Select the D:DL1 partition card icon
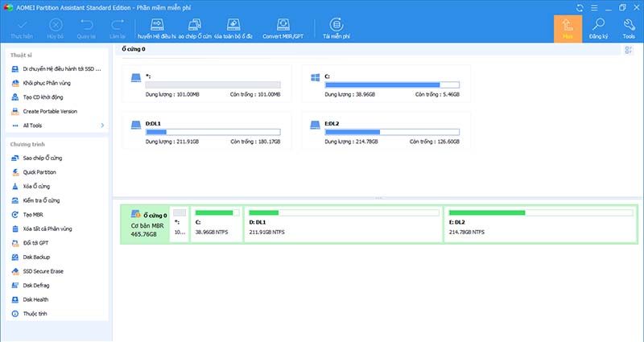 click(136, 125)
